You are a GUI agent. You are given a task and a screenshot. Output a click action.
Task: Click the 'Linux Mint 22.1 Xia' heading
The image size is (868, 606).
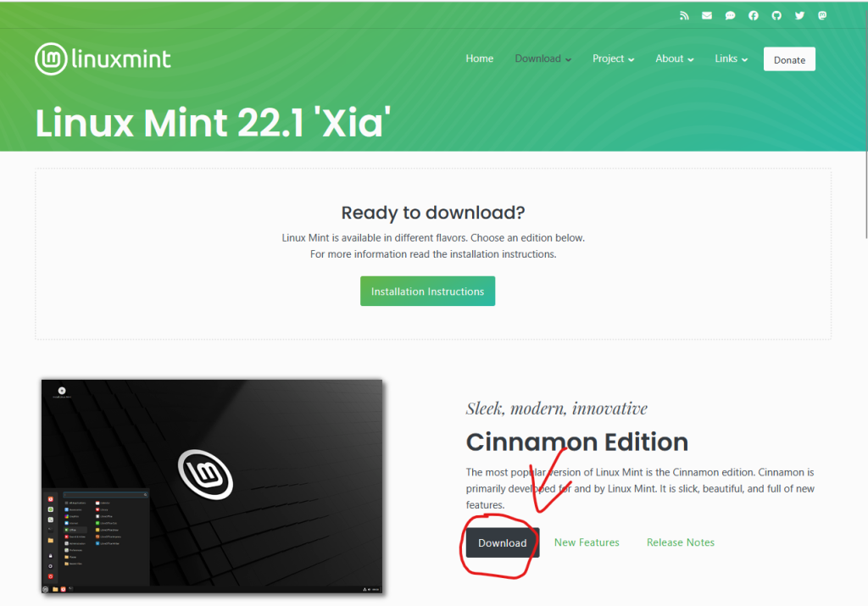(x=213, y=122)
